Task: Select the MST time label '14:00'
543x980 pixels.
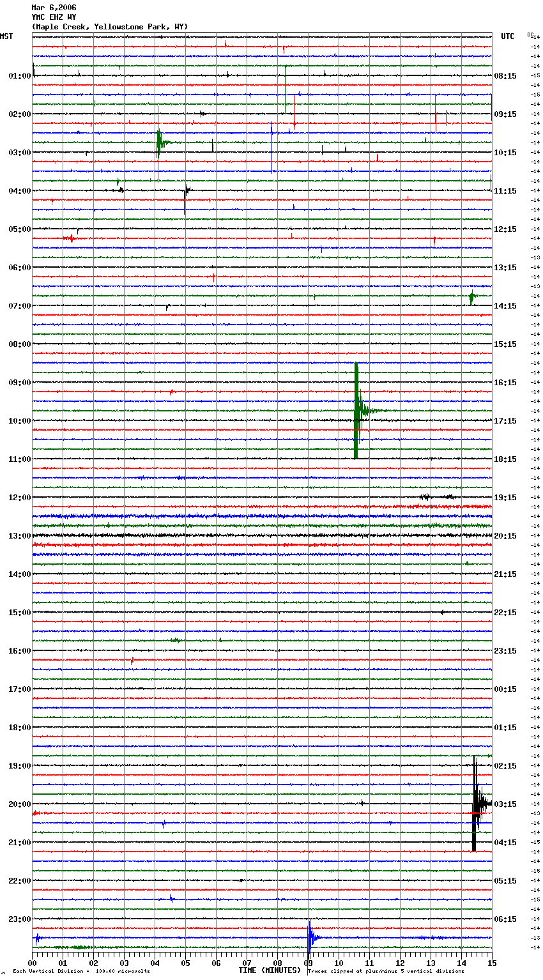Action: pyautogui.click(x=20, y=574)
